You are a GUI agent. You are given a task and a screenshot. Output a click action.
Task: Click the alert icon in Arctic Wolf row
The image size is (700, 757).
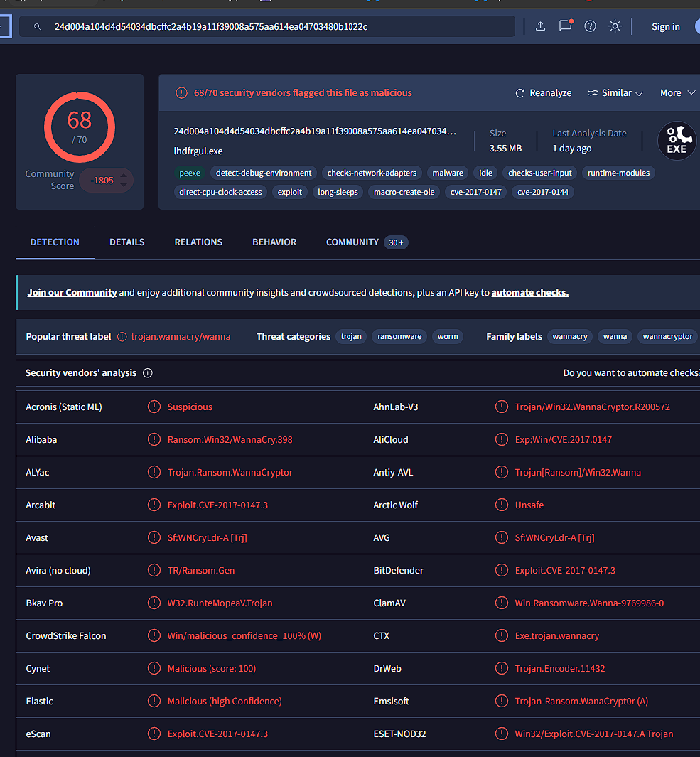click(x=502, y=505)
